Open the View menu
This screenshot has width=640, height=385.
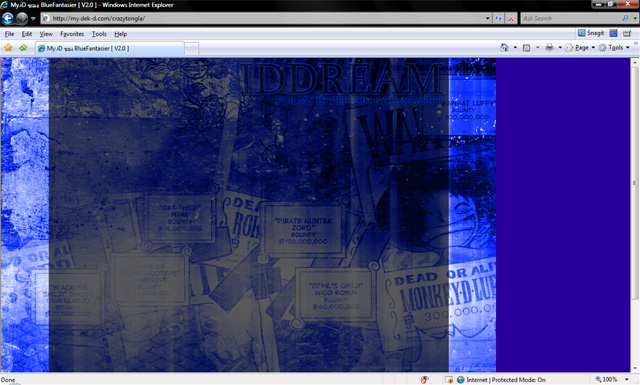pos(46,34)
